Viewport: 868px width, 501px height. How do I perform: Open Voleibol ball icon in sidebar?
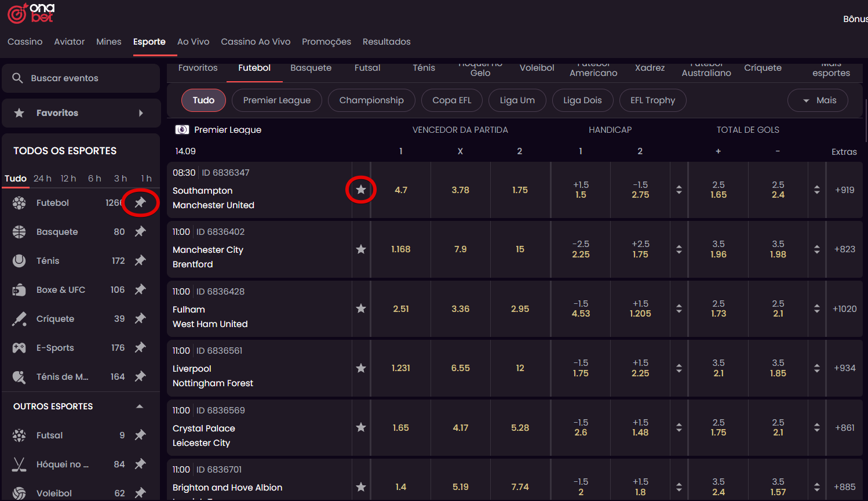(19, 493)
